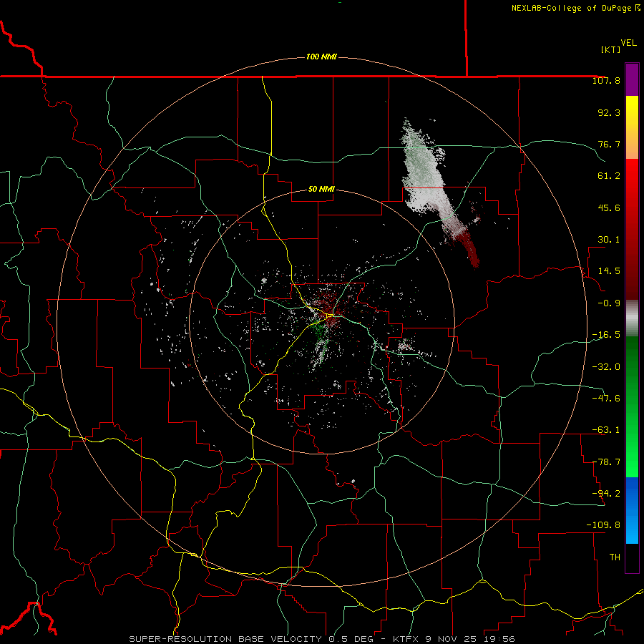Click the 61.2 legend value
Screen dimensions: 644x644
[609, 176]
